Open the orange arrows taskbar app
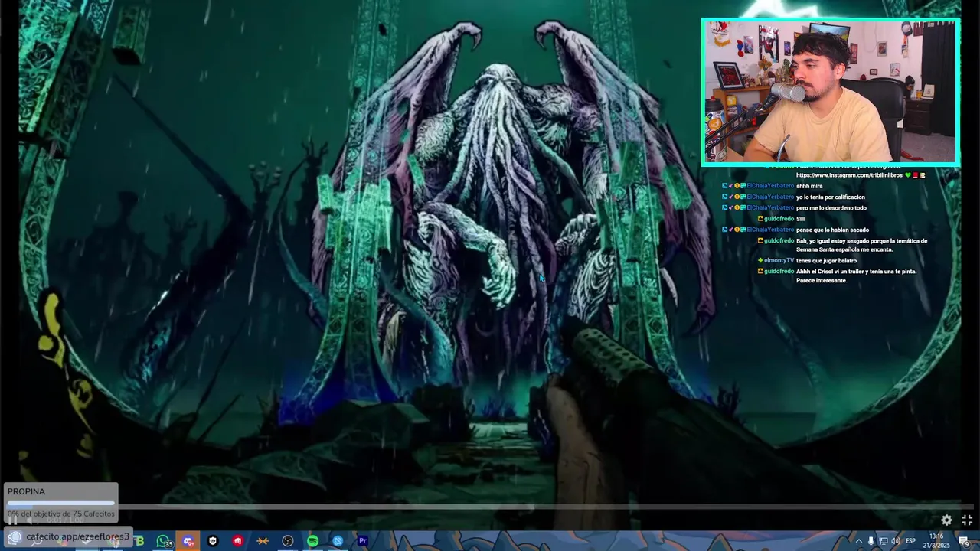Viewport: 980px width, 551px height. pos(263,541)
